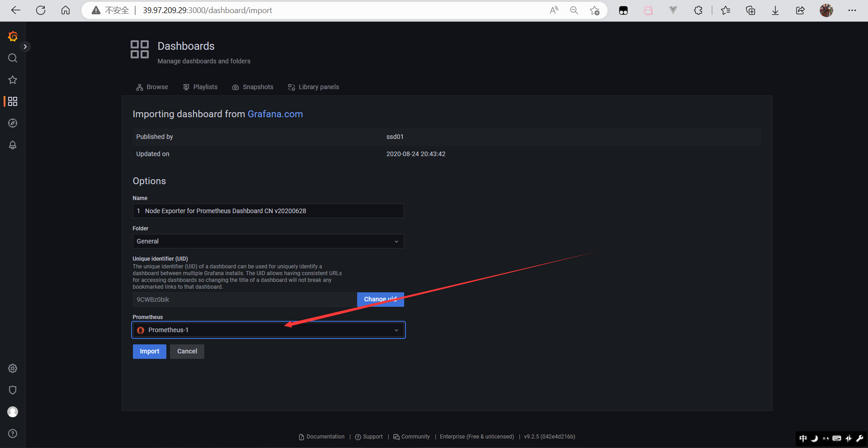Open Server admin shield icon
The height and width of the screenshot is (448, 868).
13,390
